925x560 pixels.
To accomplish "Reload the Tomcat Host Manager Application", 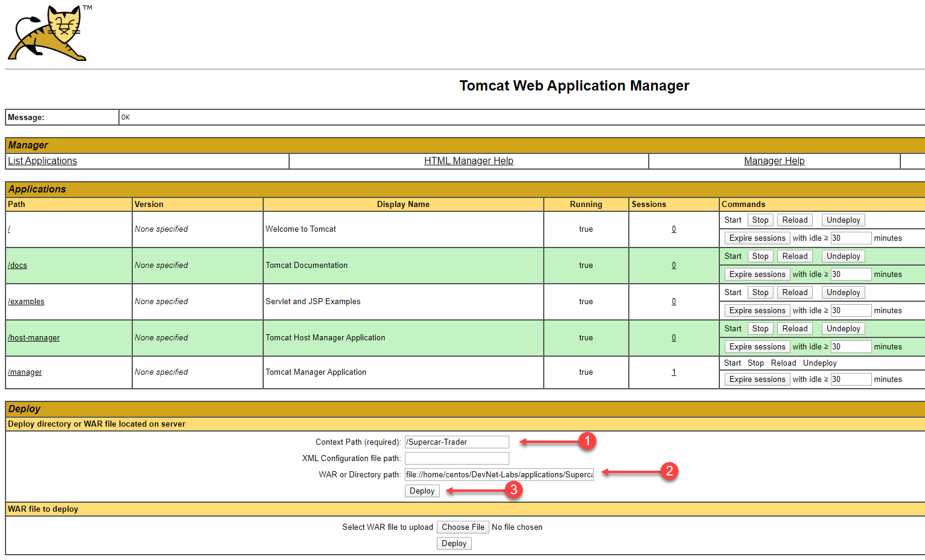I will pos(795,329).
